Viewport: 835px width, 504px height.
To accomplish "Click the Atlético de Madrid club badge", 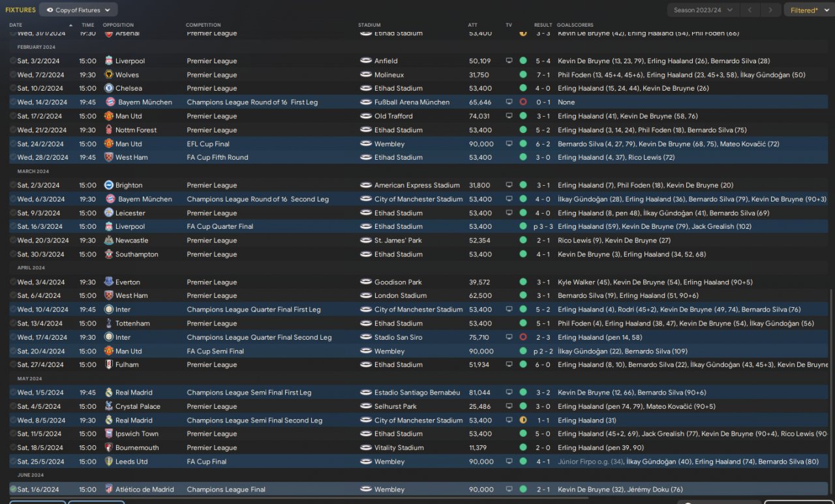I will [x=109, y=490].
